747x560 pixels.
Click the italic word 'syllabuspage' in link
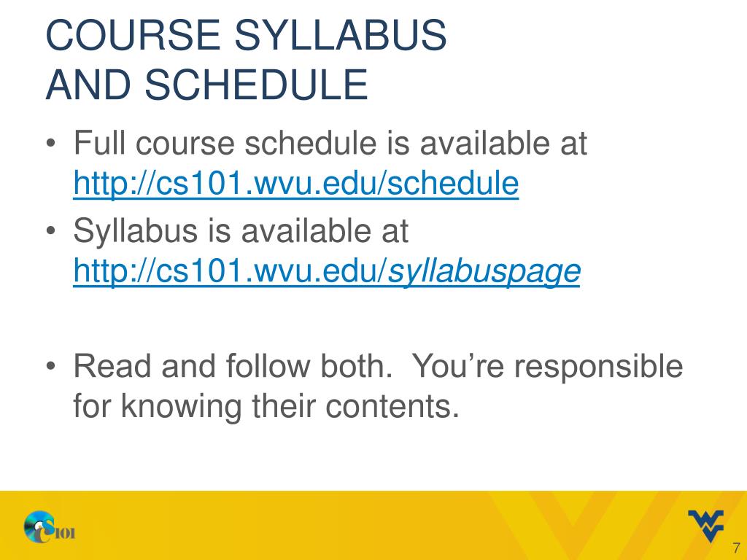(484, 271)
